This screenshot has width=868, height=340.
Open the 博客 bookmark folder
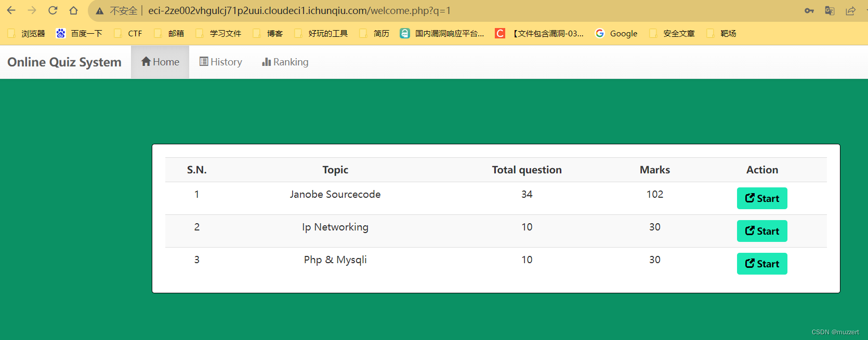(x=268, y=33)
